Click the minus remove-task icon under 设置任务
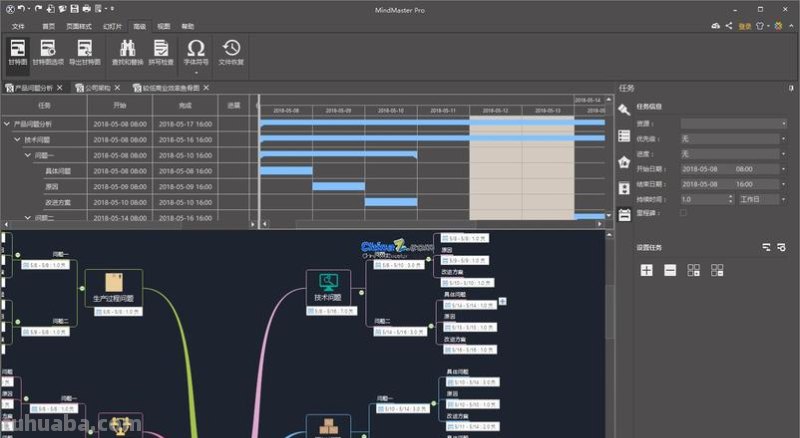800x438 pixels. [670, 270]
